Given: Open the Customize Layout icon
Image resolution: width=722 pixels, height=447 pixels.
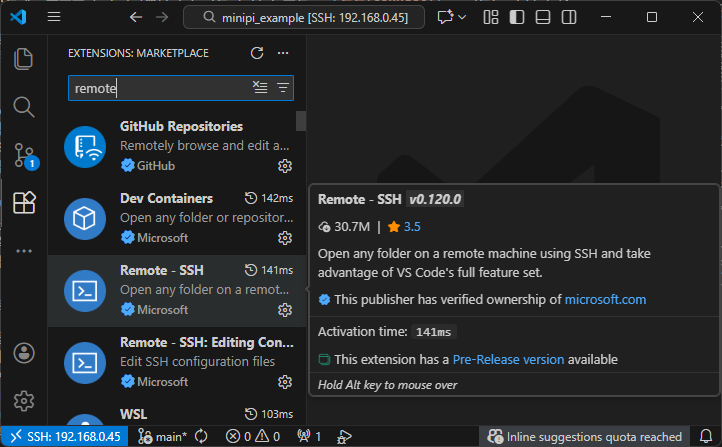Looking at the screenshot, I should click(x=491, y=17).
